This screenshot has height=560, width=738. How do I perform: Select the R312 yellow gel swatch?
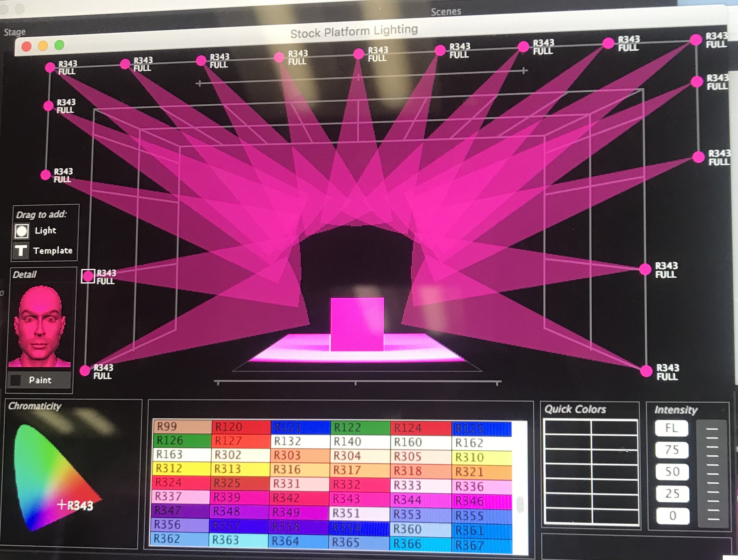[182, 468]
